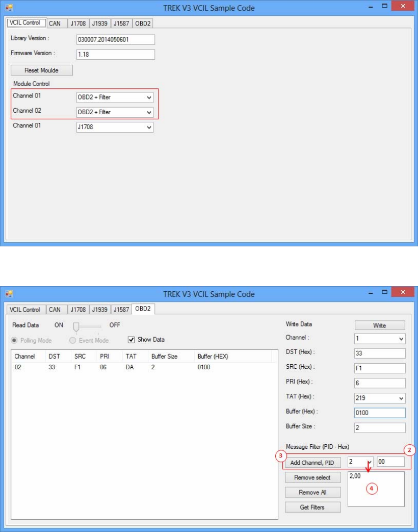Uncheck the Show Data checkbox
Image resolution: width=418 pixels, height=532 pixels.
131,340
